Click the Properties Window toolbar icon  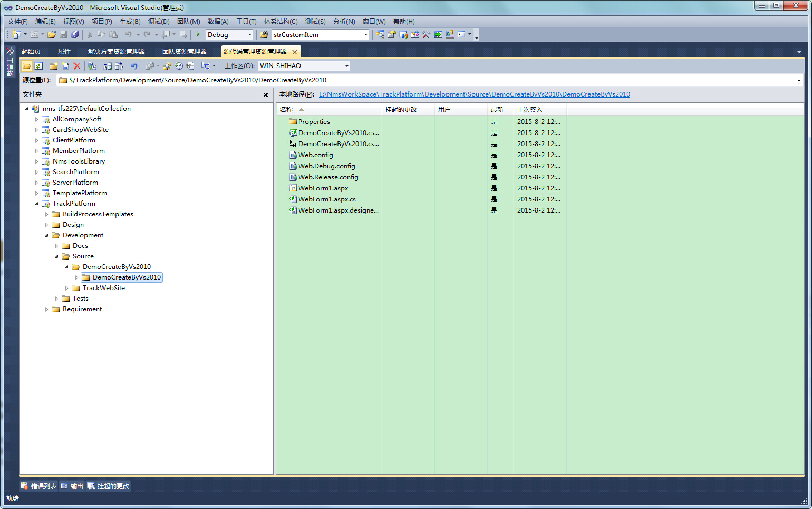coord(392,34)
